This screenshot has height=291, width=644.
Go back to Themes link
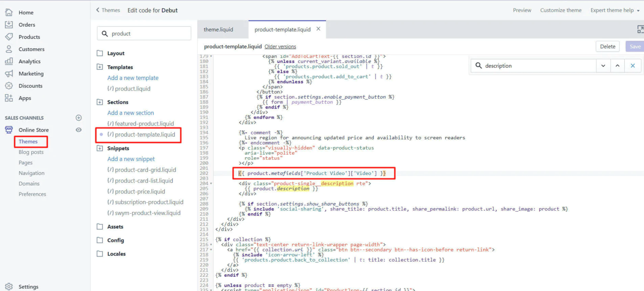point(108,10)
